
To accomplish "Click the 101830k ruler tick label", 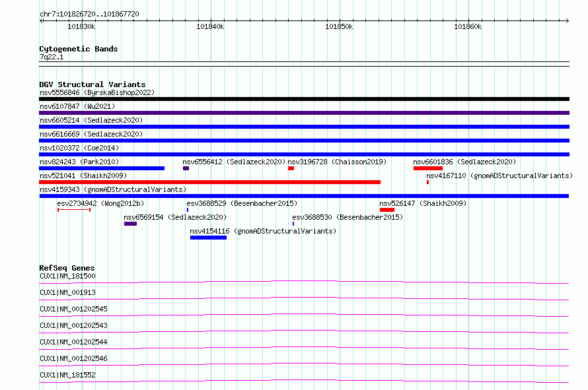I will pos(81,26).
